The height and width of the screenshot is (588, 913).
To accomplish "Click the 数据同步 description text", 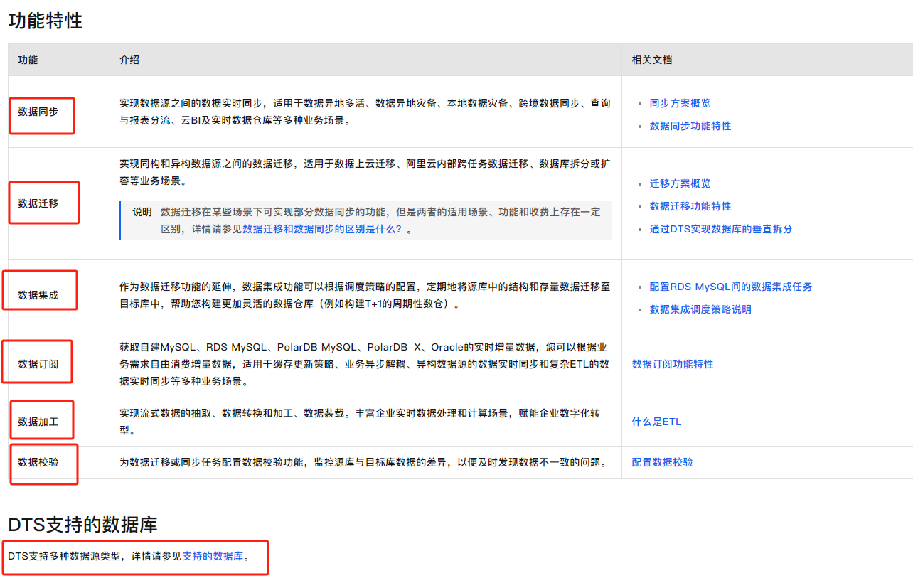I will coord(365,112).
